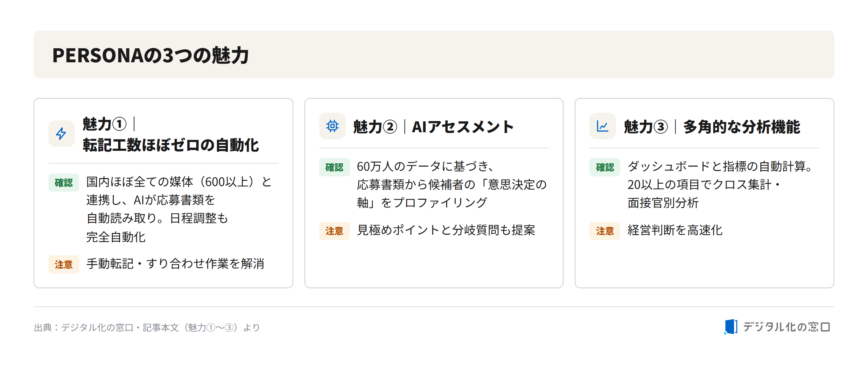Click the text 手動転記・すり合わせ作業を解消
Screen dimensions: 868x368
click(x=175, y=264)
